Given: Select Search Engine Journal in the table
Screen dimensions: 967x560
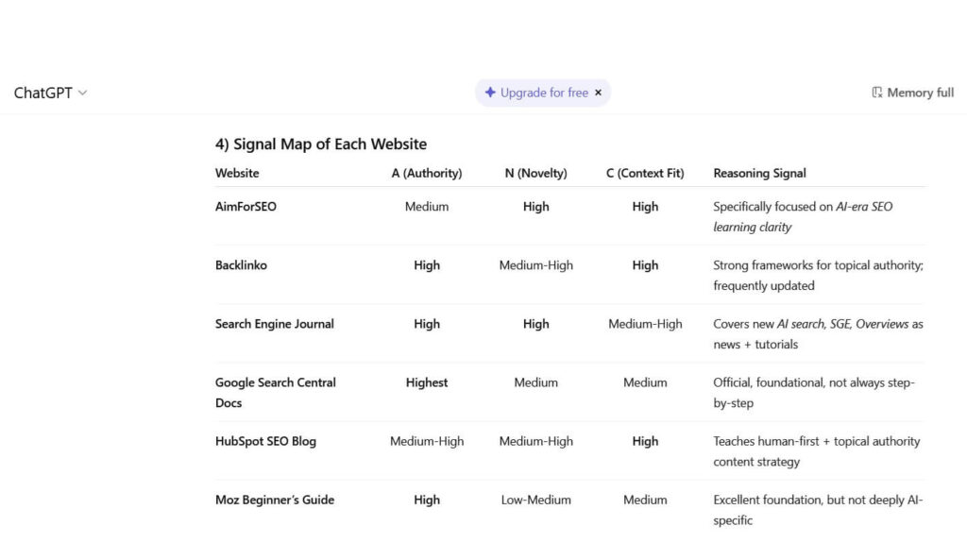Looking at the screenshot, I should [274, 323].
